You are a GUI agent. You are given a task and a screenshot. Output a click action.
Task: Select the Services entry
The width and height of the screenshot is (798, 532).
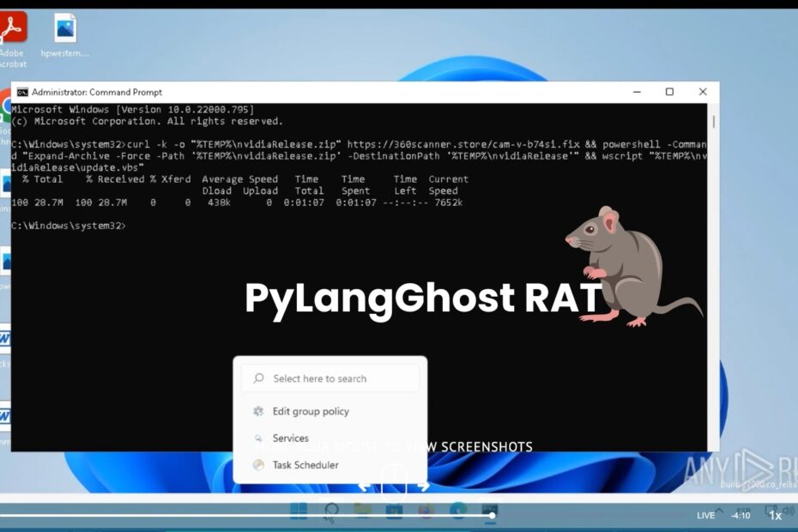[x=329, y=438]
